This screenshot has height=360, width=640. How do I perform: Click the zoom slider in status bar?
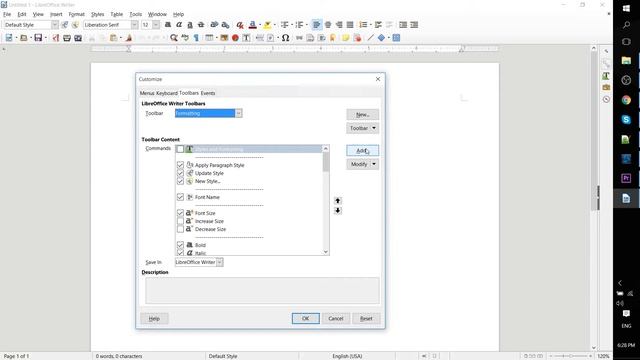[x=570, y=356]
